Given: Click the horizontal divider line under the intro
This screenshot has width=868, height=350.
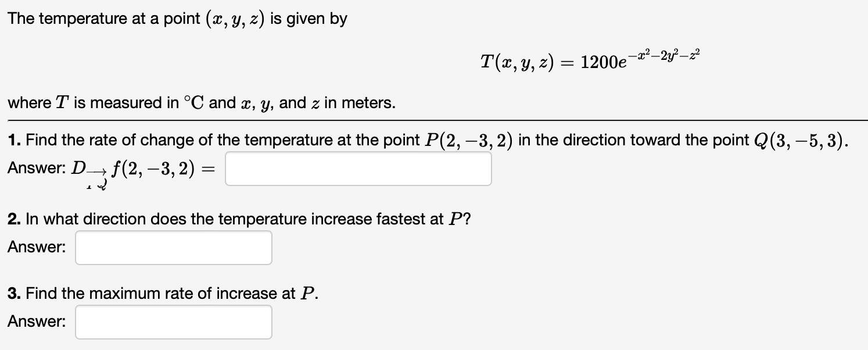Looking at the screenshot, I should pyautogui.click(x=434, y=120).
